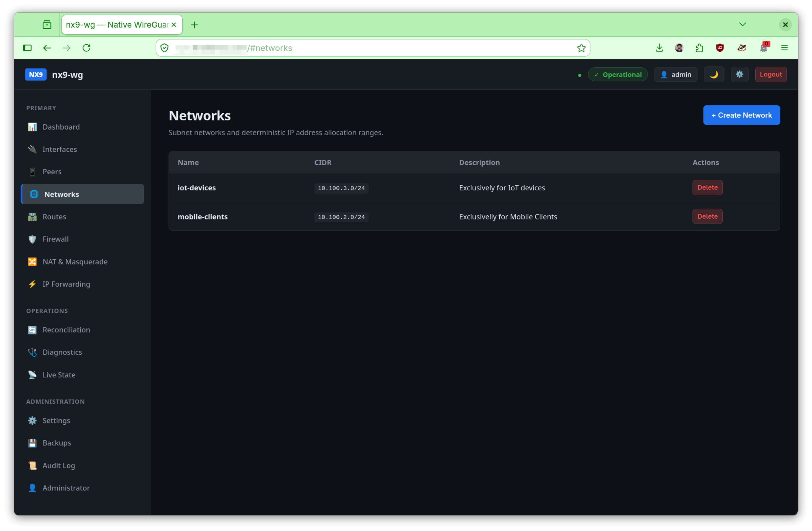Image resolution: width=812 pixels, height=531 pixels.
Task: Open the browser downloads panel
Action: [659, 48]
